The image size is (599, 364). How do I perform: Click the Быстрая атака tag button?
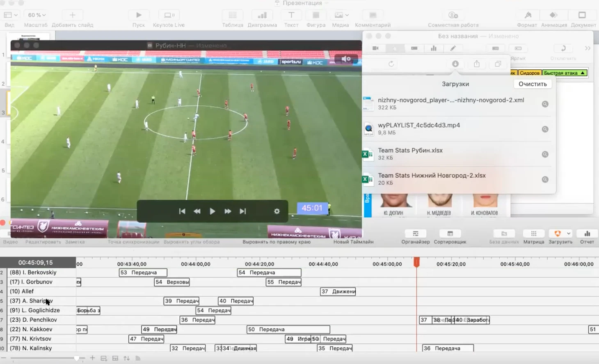(564, 73)
